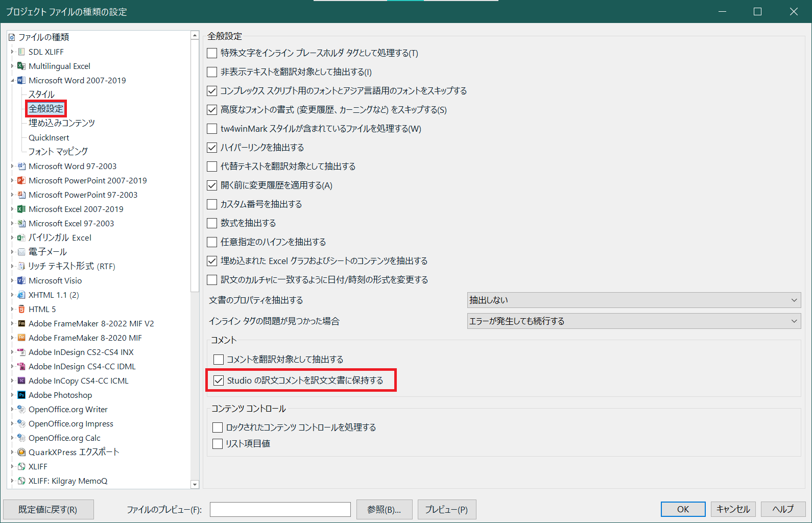Click the Microsoft PowerPoint 2007-2019 icon
Viewport: 812px width, 523px height.
(x=21, y=180)
